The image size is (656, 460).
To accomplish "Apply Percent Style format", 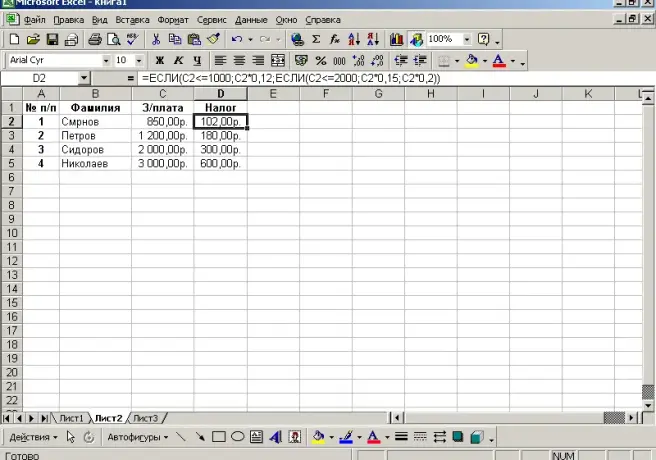I will (x=320, y=60).
